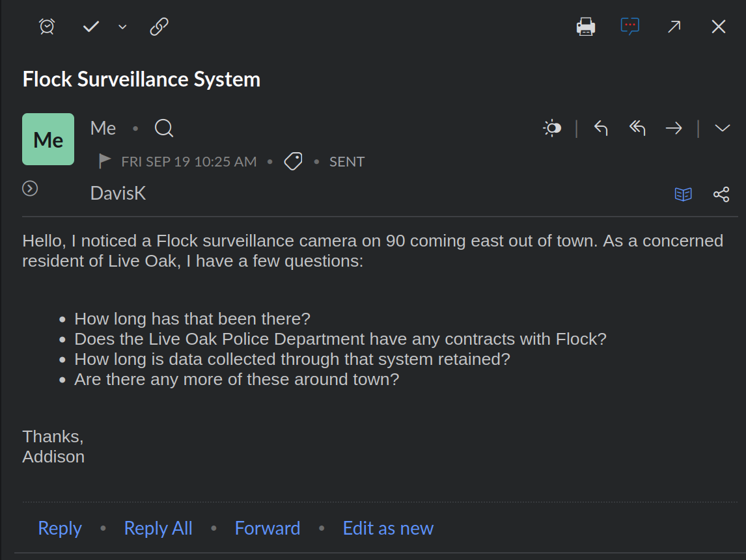The width and height of the screenshot is (746, 560).
Task: Print this email using printer icon
Action: (x=586, y=27)
